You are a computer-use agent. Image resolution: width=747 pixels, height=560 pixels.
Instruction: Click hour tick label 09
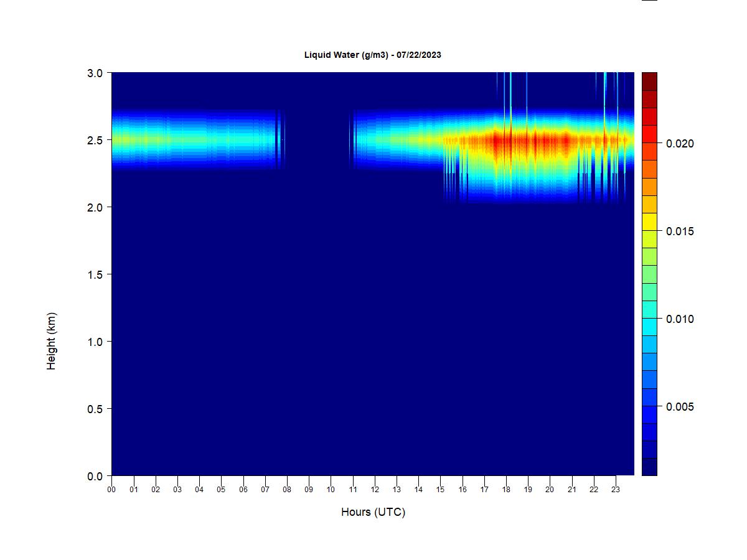309,490
